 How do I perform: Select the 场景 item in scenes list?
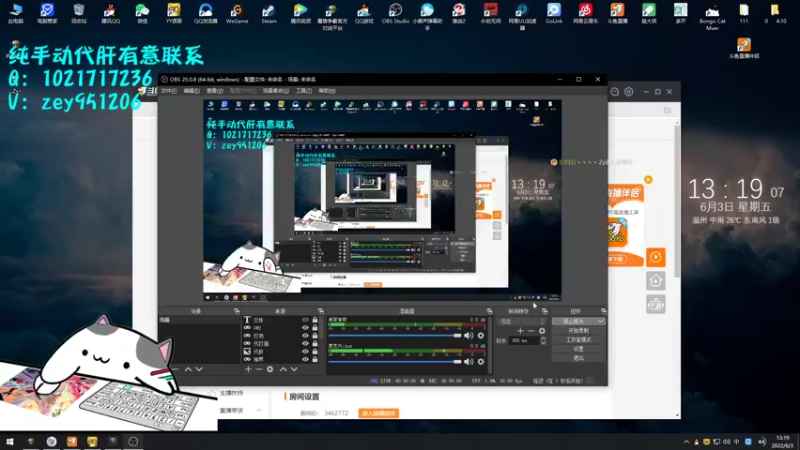pyautogui.click(x=199, y=320)
